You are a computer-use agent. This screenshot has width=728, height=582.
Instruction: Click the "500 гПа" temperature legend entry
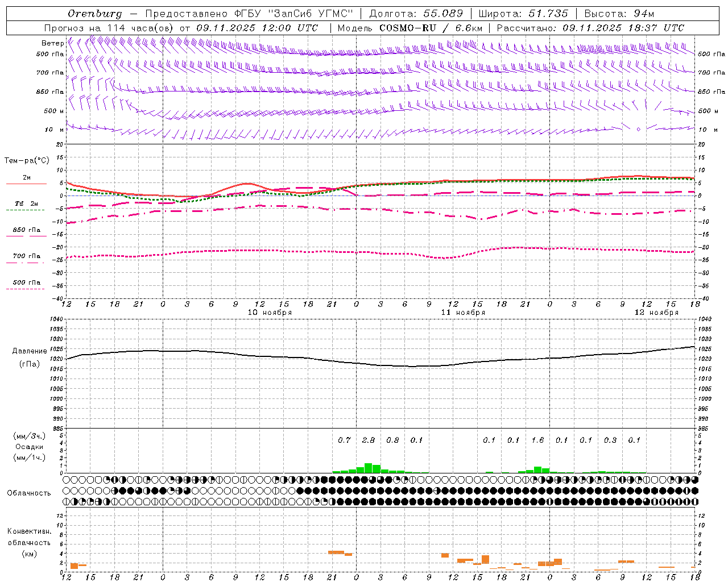tap(26, 282)
